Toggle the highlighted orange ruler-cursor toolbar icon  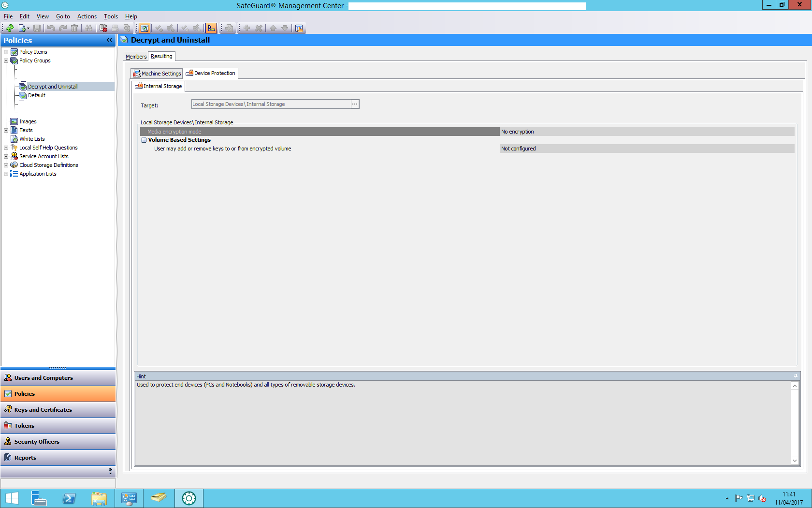pos(211,28)
